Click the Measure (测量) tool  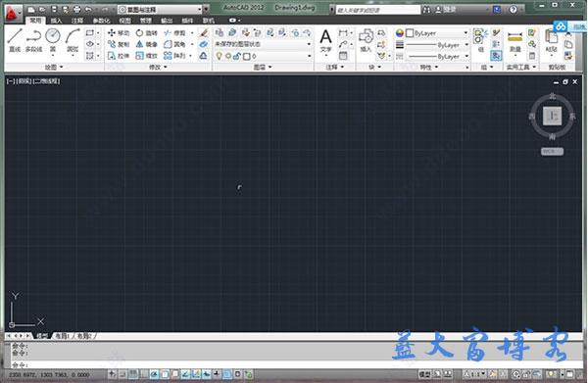pyautogui.click(x=514, y=41)
